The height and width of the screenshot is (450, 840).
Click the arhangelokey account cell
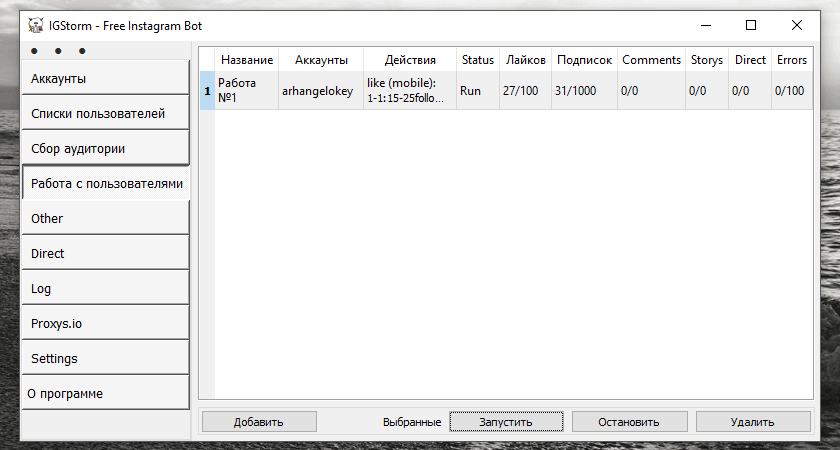coord(321,91)
